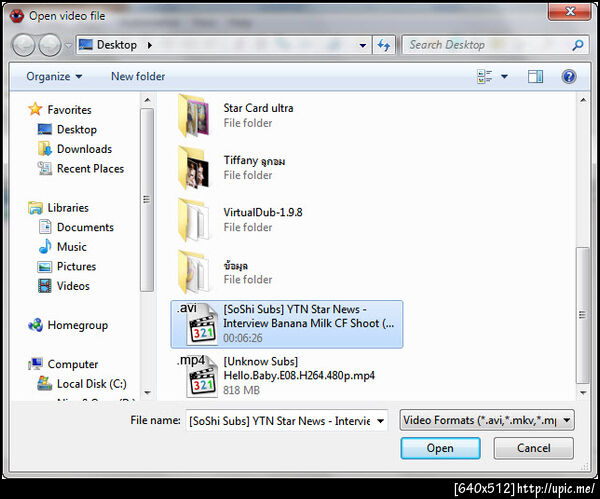
Task: Click the Videos film icon in sidebar
Action: (45, 286)
